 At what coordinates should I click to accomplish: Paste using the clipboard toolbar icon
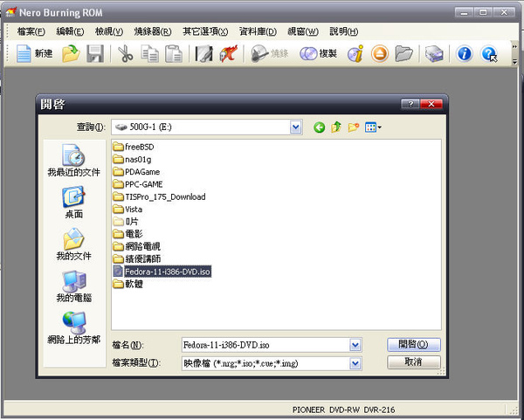coord(174,53)
